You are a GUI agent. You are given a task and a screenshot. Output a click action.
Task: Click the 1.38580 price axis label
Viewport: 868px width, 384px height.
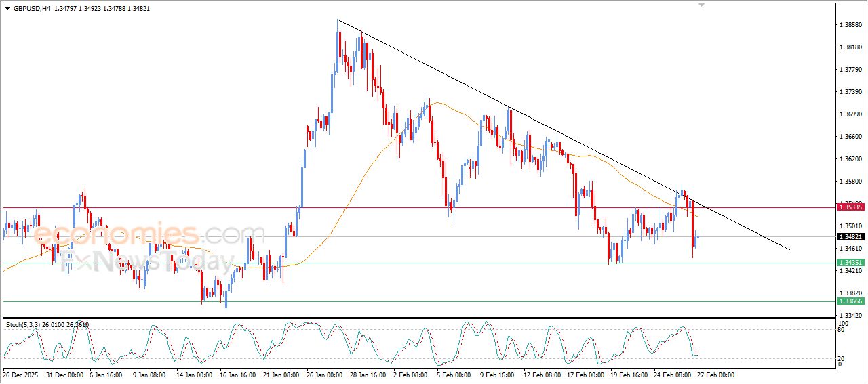pos(850,25)
